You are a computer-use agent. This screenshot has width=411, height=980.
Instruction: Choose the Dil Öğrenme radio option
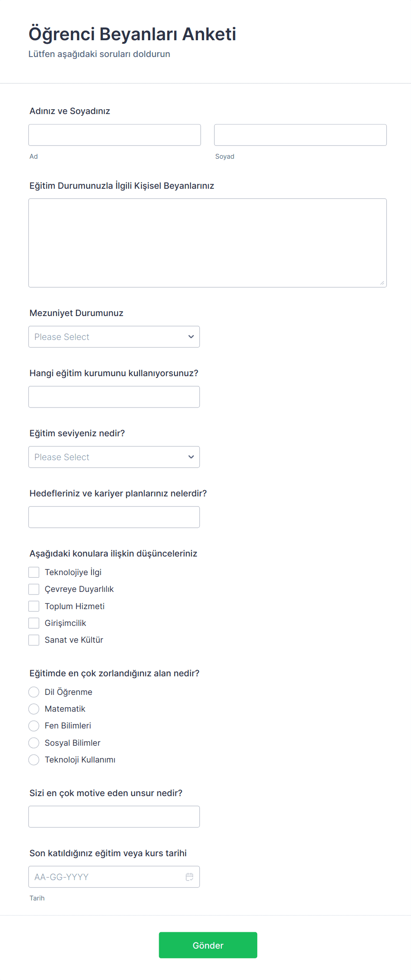[34, 692]
